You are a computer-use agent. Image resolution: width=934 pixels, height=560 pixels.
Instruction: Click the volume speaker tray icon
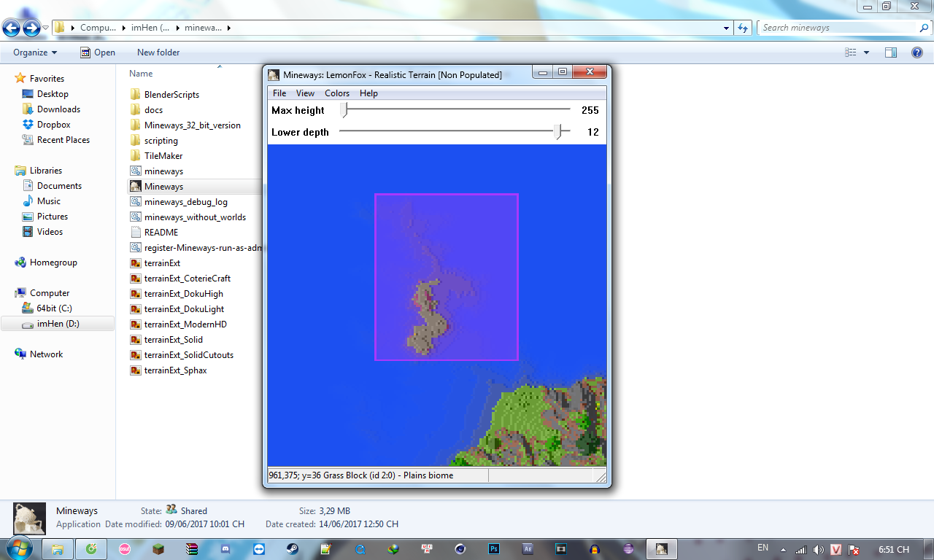tap(818, 550)
